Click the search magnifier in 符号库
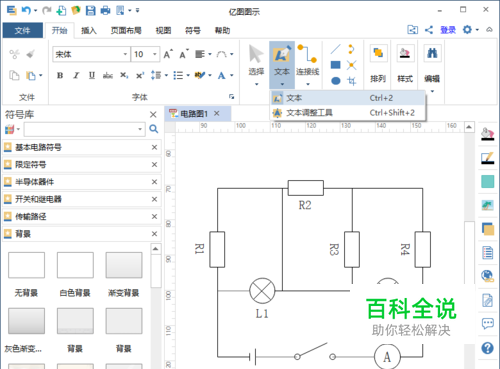The height and width of the screenshot is (369, 500). 154,129
